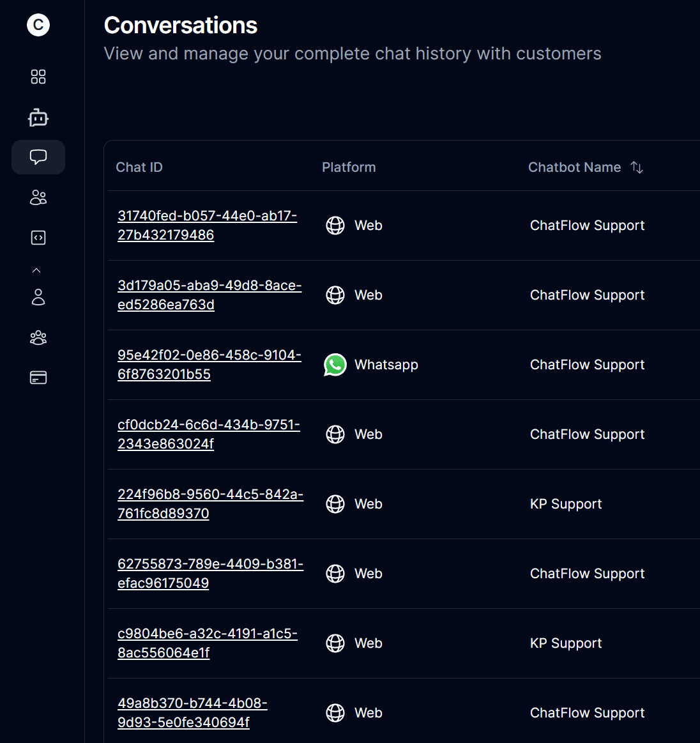
Task: Click the circular C workspace avatar
Action: [38, 25]
